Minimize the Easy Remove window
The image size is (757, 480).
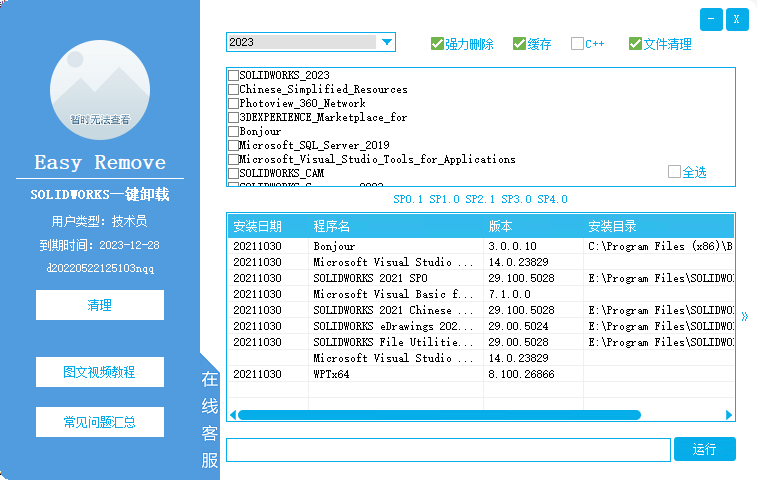(x=711, y=19)
